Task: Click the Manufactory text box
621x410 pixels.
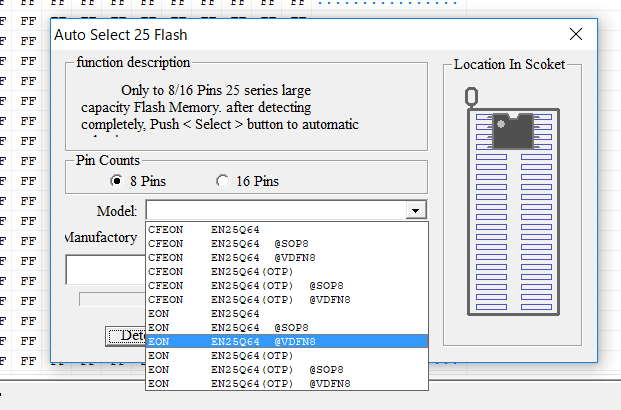Action: [106, 270]
